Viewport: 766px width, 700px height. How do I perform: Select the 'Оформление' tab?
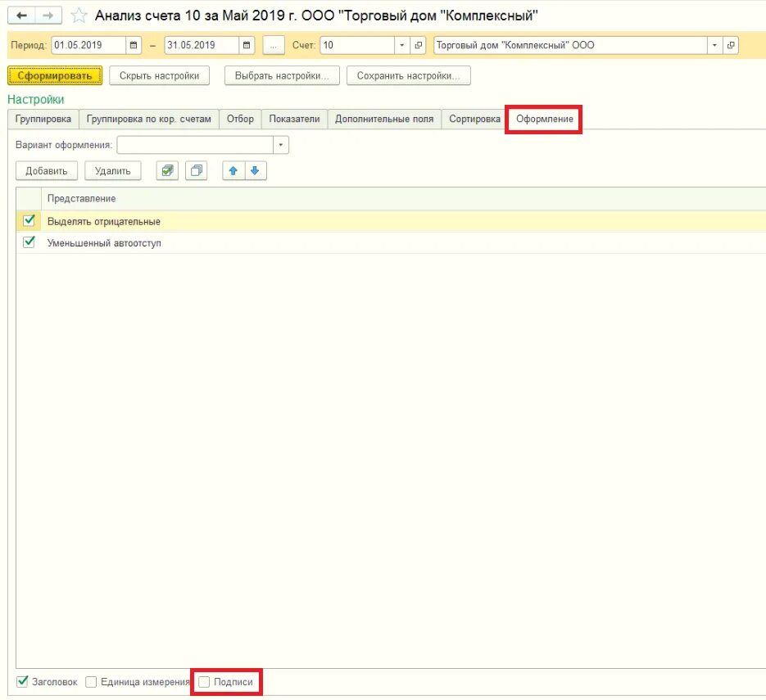point(545,119)
